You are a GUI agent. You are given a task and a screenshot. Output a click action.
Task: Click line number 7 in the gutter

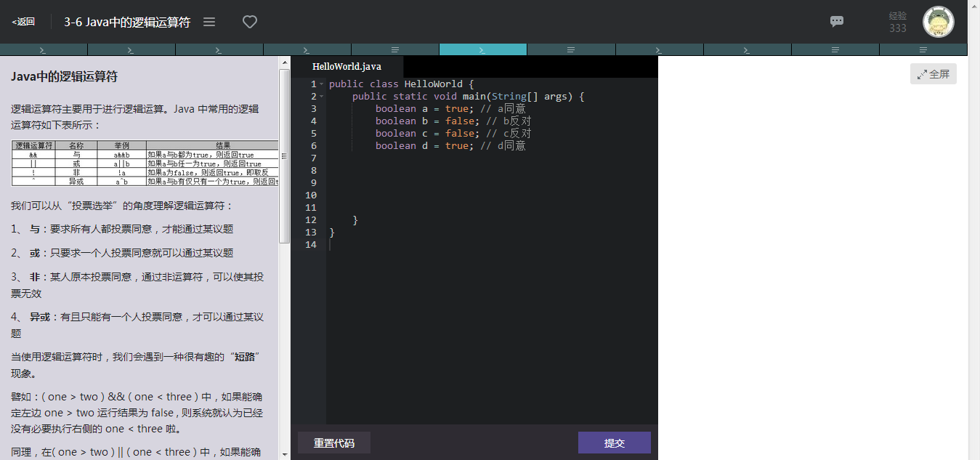click(x=312, y=158)
